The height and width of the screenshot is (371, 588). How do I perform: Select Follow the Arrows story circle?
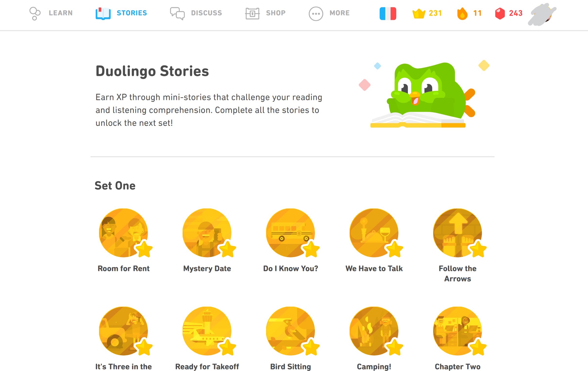pyautogui.click(x=457, y=233)
